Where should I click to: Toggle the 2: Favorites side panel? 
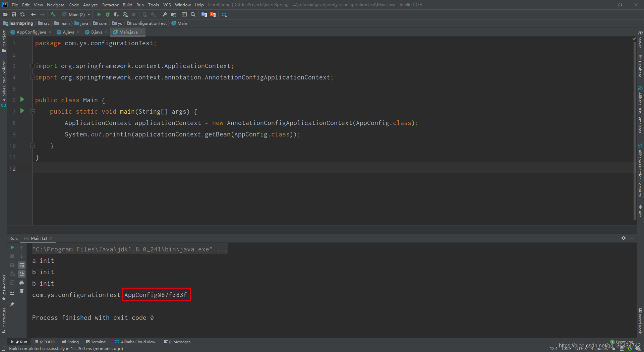coord(4,288)
